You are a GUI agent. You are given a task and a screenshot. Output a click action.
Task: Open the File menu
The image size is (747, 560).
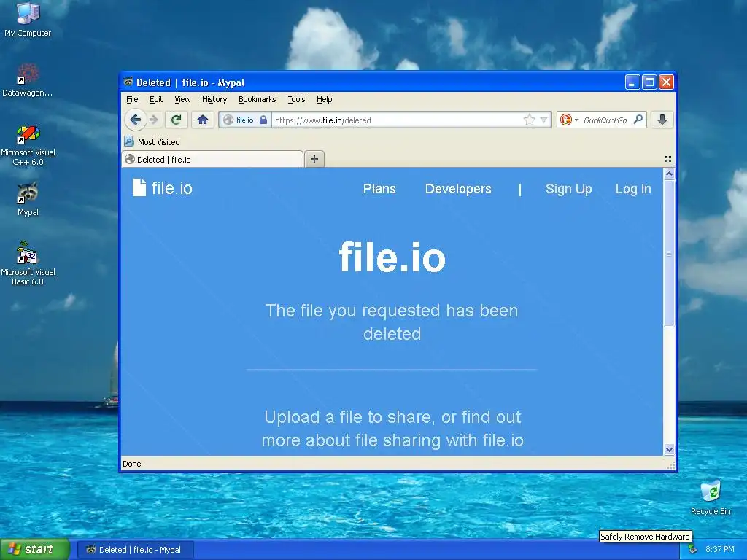point(132,99)
